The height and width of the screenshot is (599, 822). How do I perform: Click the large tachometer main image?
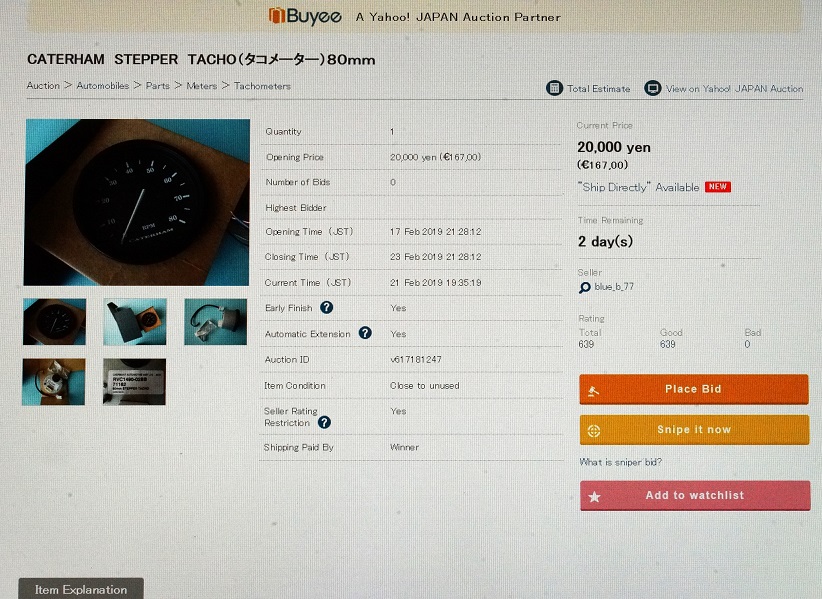pyautogui.click(x=137, y=202)
